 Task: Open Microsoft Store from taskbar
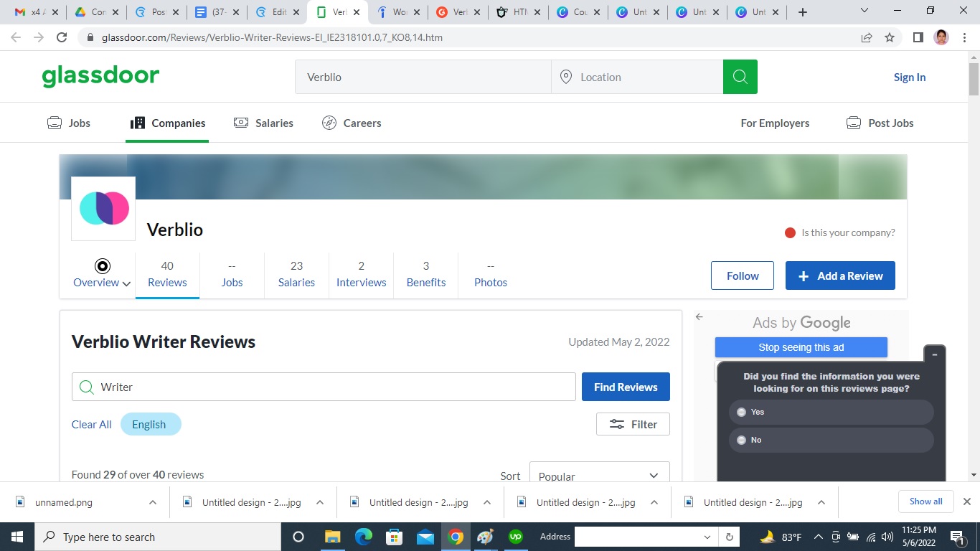click(x=395, y=537)
